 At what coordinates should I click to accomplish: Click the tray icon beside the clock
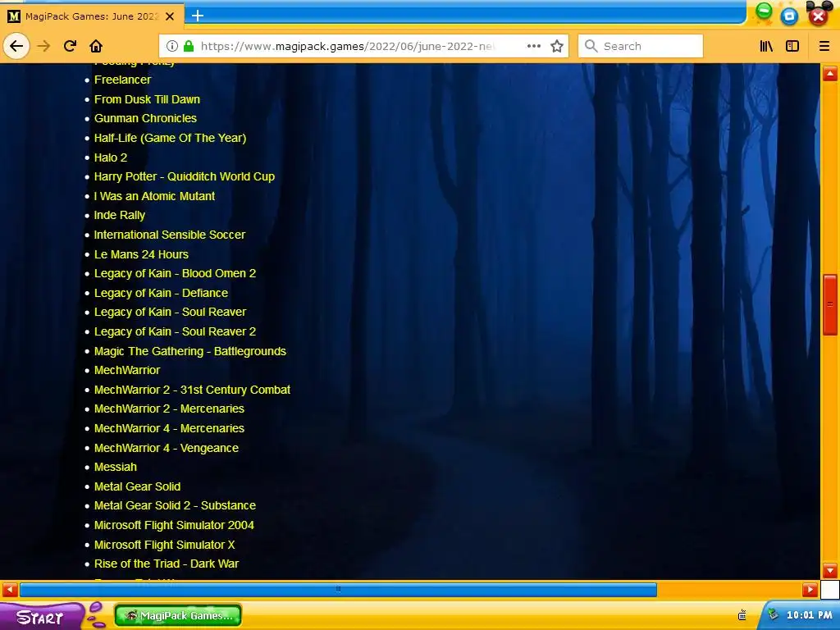pos(773,614)
